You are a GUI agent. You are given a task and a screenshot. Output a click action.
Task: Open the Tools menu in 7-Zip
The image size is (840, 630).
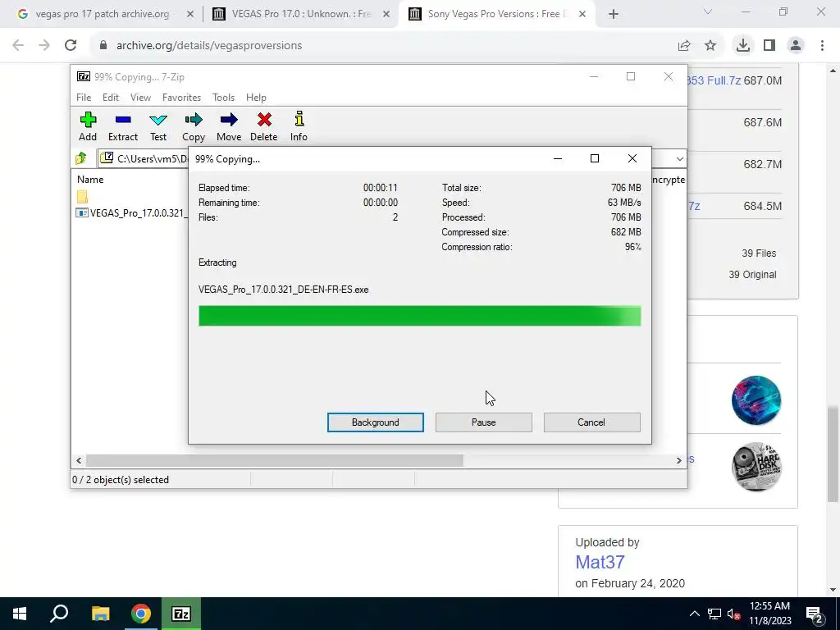pos(223,98)
